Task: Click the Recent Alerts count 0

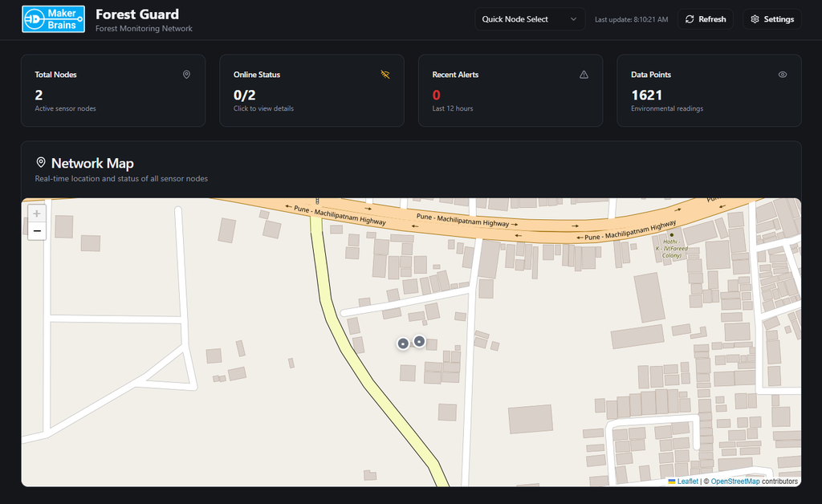Action: click(x=436, y=96)
